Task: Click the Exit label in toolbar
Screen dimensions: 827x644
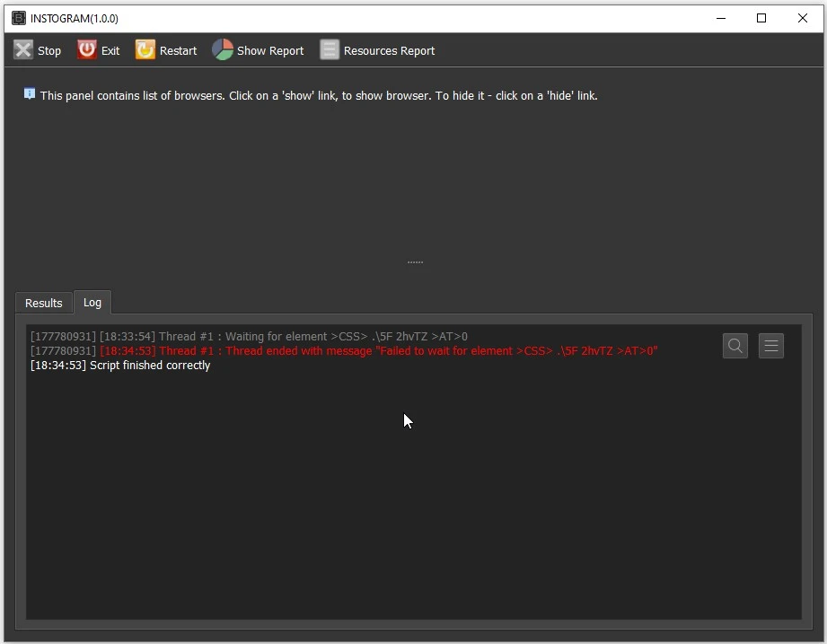Action: (110, 51)
